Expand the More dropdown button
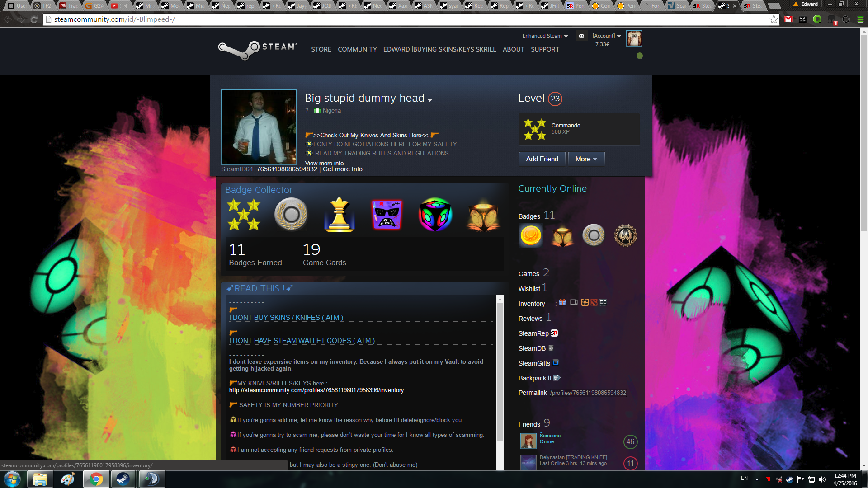868x488 pixels. (586, 159)
